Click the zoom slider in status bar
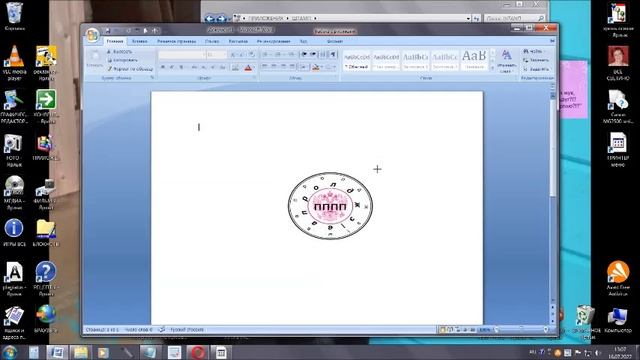 521,329
